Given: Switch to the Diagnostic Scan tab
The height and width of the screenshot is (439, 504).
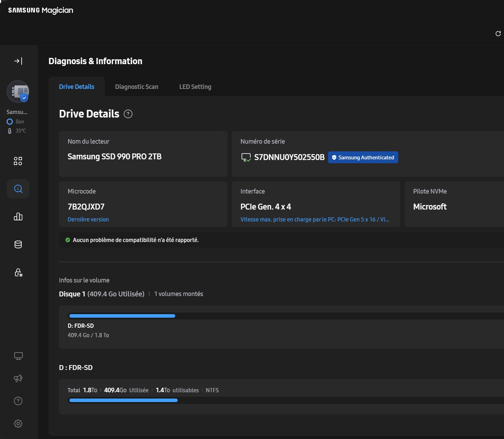Looking at the screenshot, I should [x=136, y=87].
